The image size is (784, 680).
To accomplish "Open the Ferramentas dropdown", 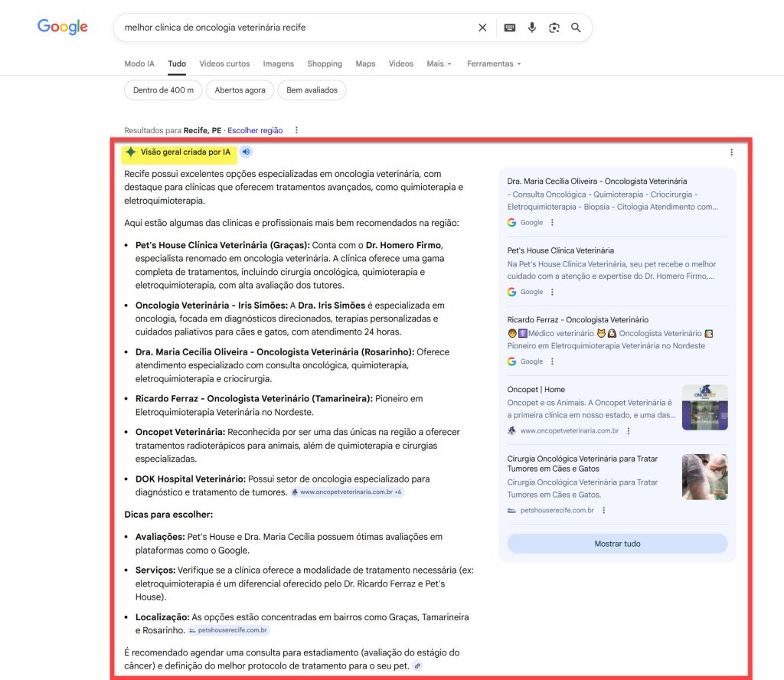I will click(493, 64).
